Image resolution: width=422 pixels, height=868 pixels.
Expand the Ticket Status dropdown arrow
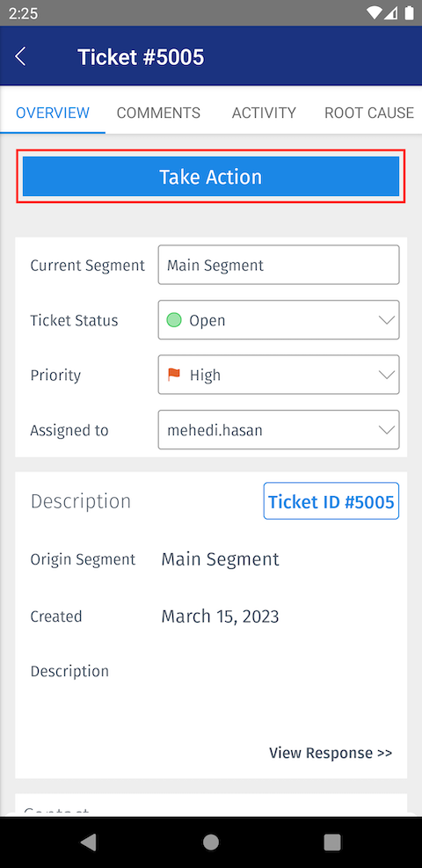[386, 320]
